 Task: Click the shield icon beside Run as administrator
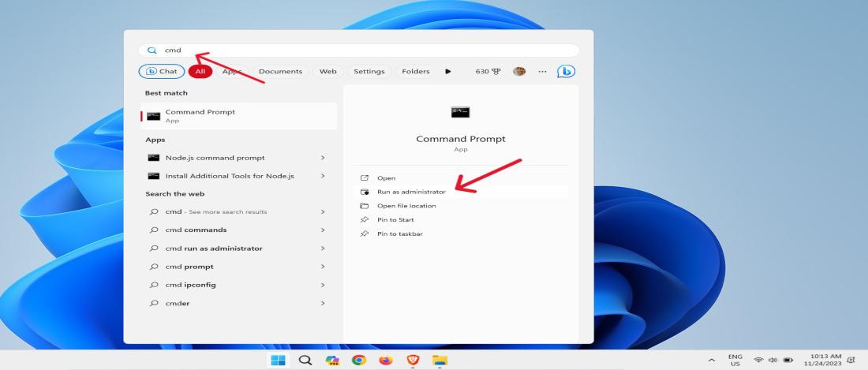[365, 192]
